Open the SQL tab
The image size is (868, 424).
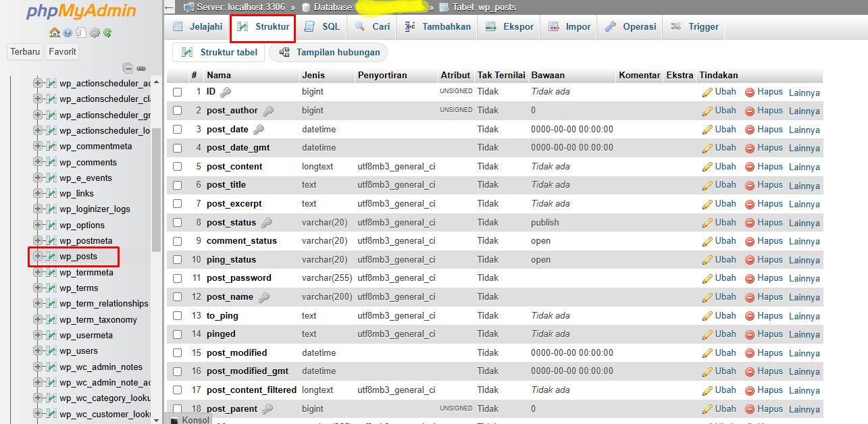coord(322,27)
